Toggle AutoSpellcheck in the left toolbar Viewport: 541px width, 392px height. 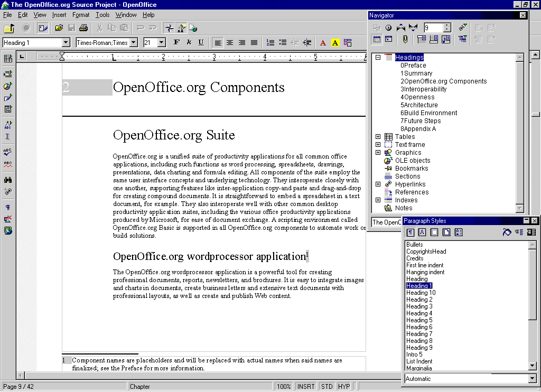point(8,164)
